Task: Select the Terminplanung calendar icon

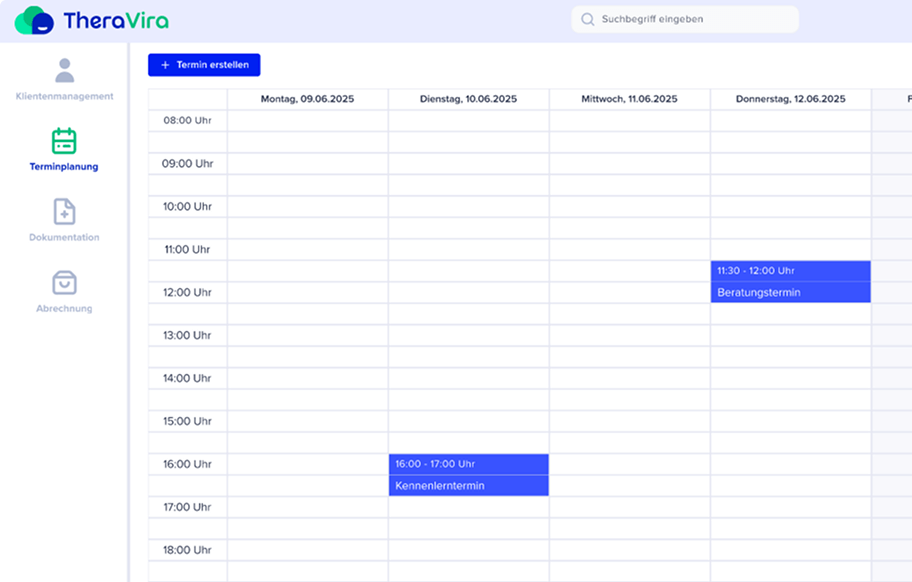Action: pos(64,141)
